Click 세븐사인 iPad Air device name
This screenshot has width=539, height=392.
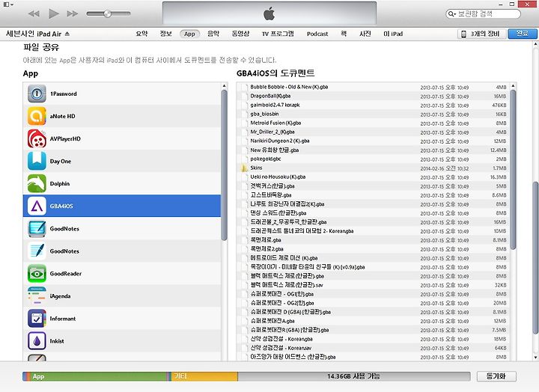coord(34,34)
